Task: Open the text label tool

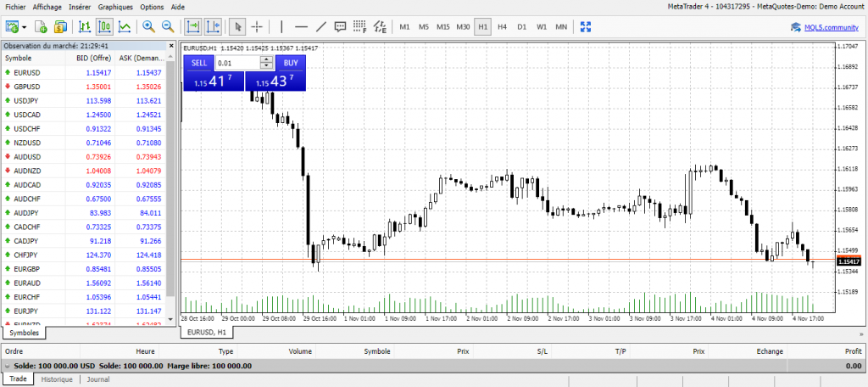Action: pos(341,26)
